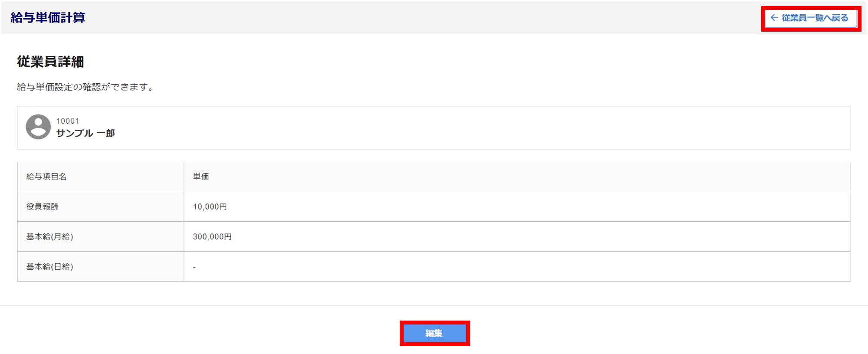Click the employee name サンプル 一郎
This screenshot has height=354, width=868.
tap(85, 133)
